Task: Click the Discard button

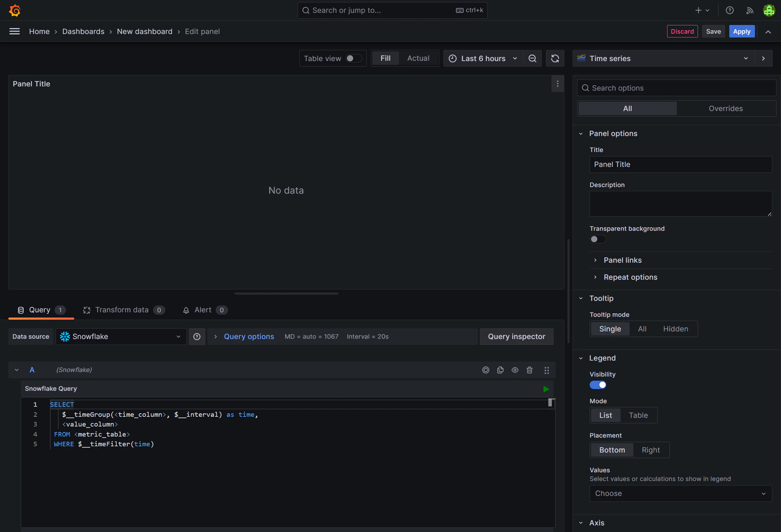Action: pos(682,32)
